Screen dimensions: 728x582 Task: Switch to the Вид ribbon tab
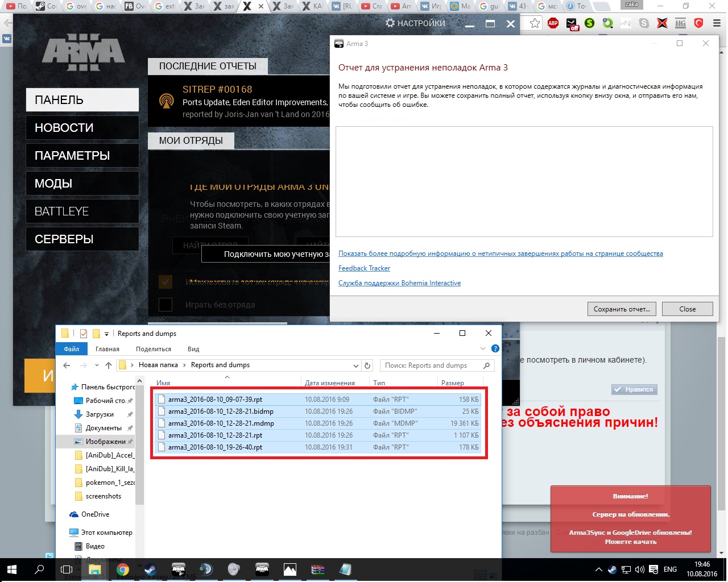click(193, 349)
